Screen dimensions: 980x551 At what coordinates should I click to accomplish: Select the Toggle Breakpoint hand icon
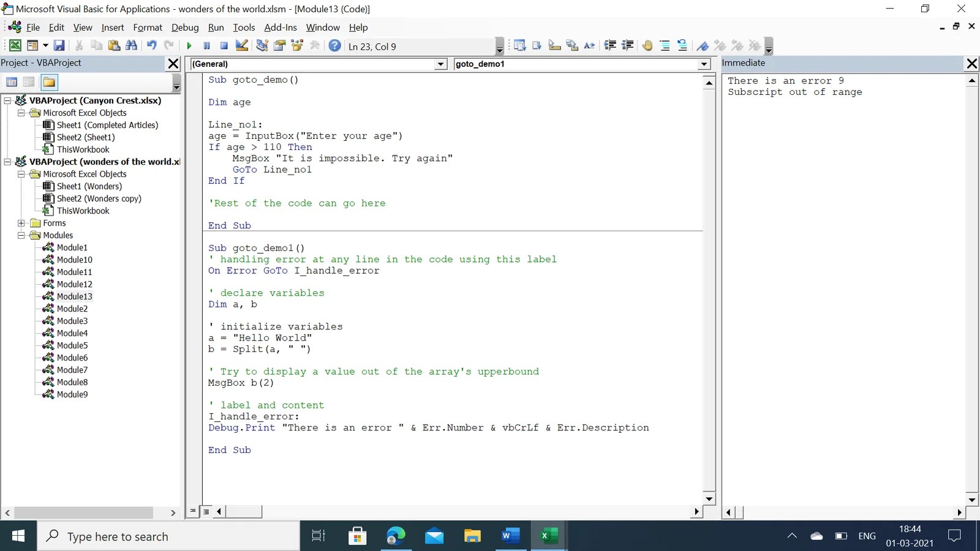click(x=647, y=45)
